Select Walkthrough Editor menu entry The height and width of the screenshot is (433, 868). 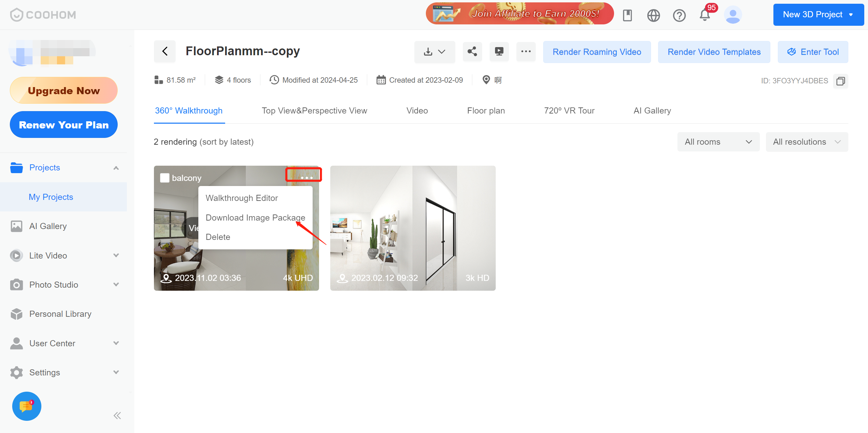click(x=241, y=198)
